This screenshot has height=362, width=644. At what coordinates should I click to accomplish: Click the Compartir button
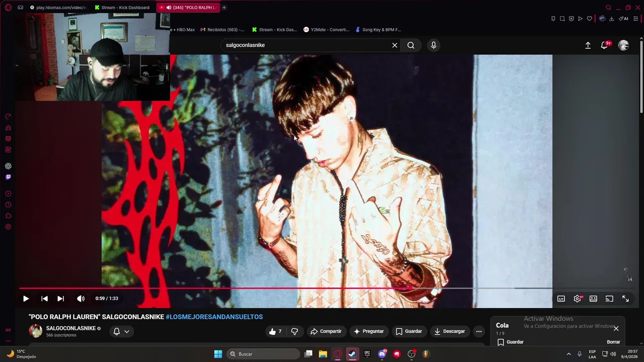click(x=326, y=331)
